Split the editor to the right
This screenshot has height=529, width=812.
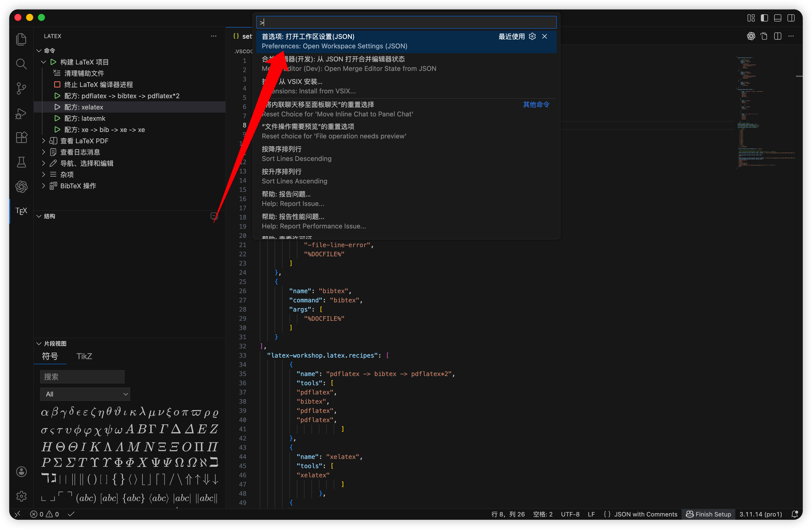pos(777,36)
